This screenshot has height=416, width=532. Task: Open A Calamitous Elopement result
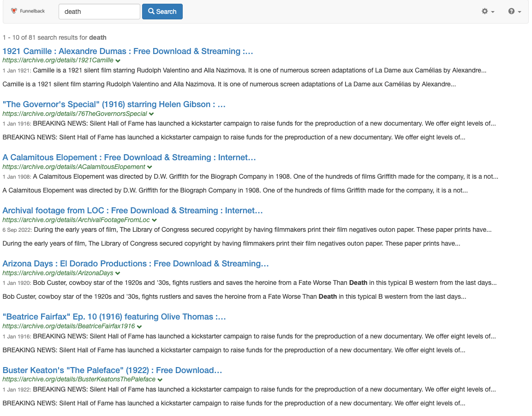[129, 157]
